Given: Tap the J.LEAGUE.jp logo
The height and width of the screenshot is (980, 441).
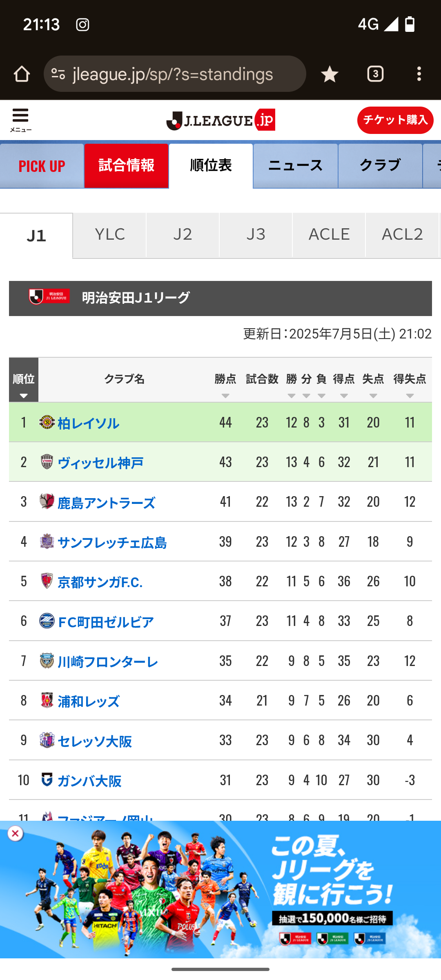Looking at the screenshot, I should 220,120.
